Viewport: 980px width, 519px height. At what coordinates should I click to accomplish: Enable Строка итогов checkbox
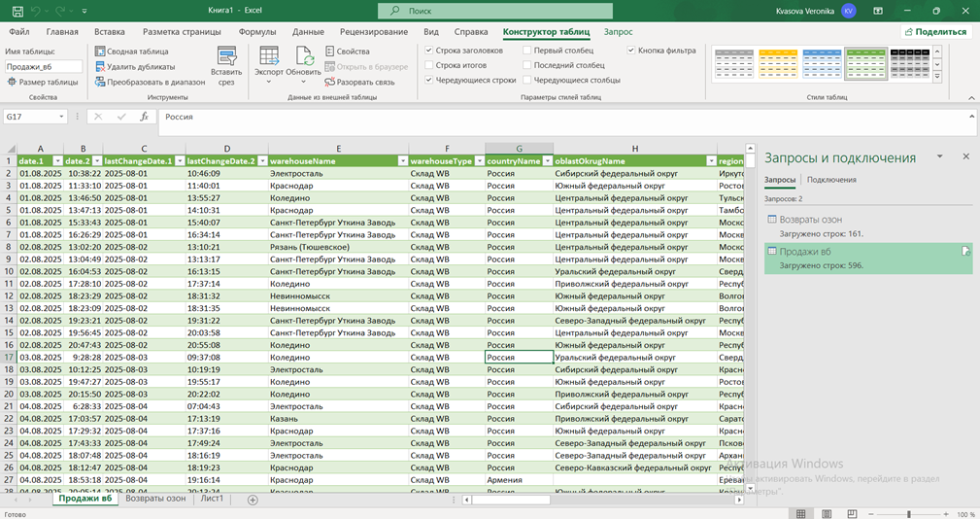pos(428,65)
